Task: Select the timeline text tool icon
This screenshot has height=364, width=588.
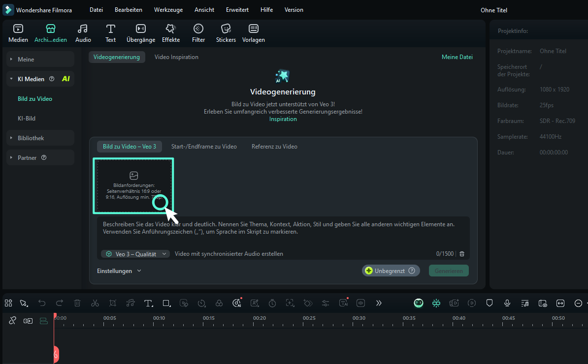Action: pos(149,303)
